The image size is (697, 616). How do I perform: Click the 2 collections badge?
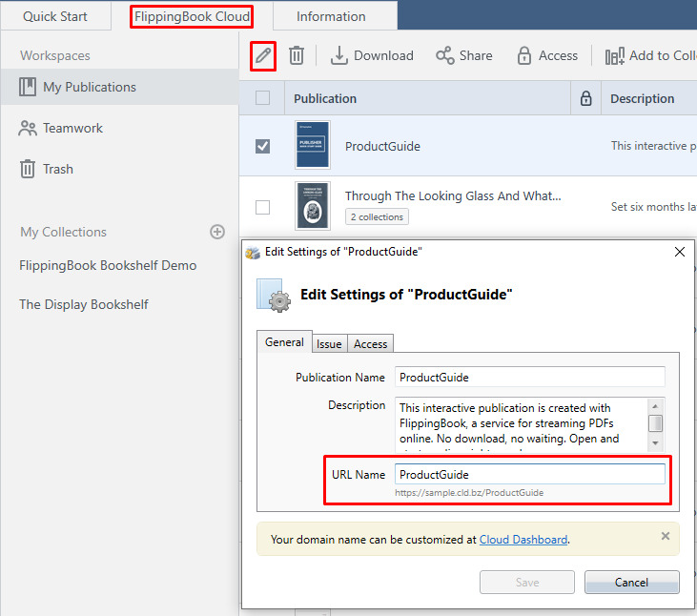coord(377,216)
